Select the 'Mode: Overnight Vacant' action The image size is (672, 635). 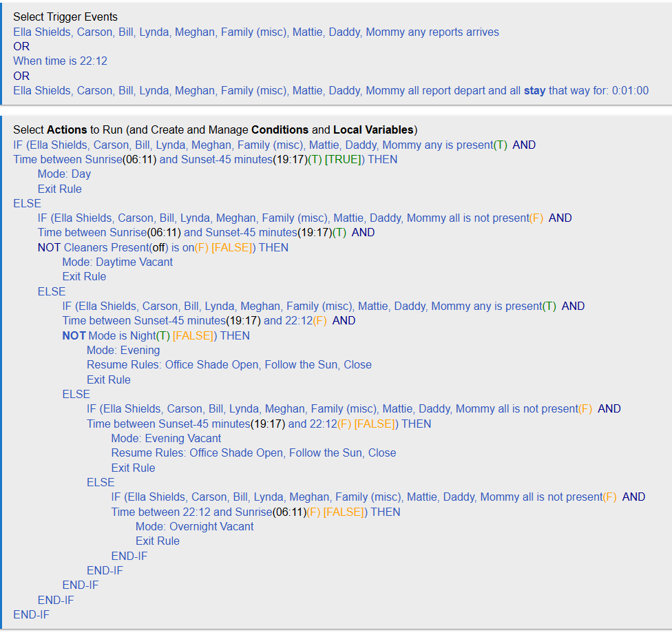point(194,526)
